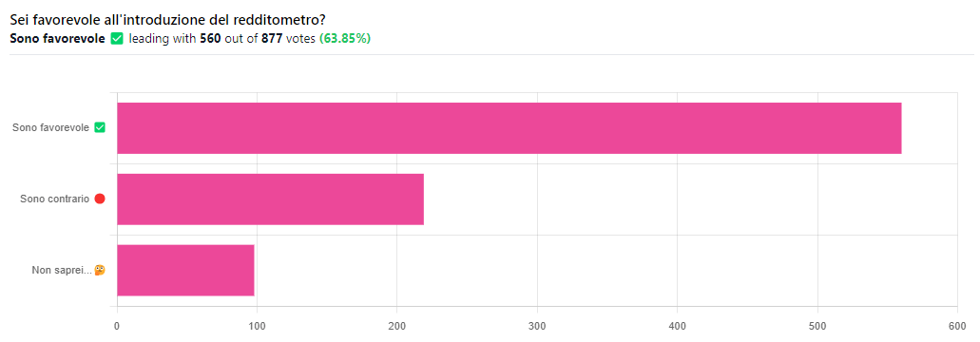
Task: Click the 600 tick label on x-axis
Action: tap(957, 326)
